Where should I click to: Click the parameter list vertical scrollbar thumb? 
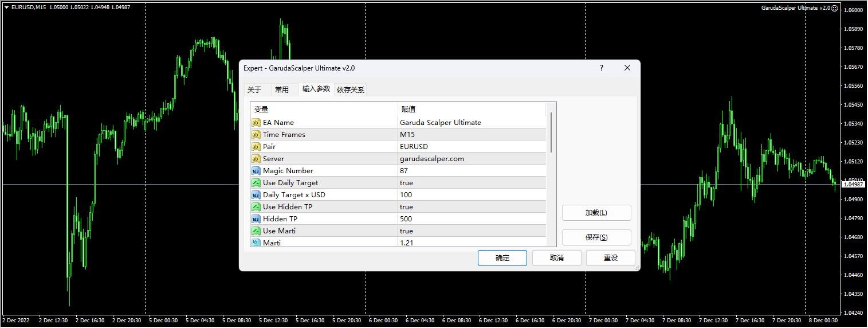(551, 132)
